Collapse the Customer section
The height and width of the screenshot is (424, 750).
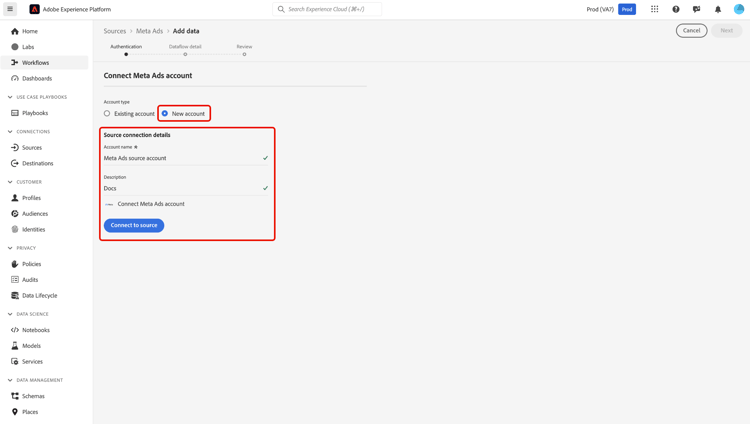(x=10, y=182)
